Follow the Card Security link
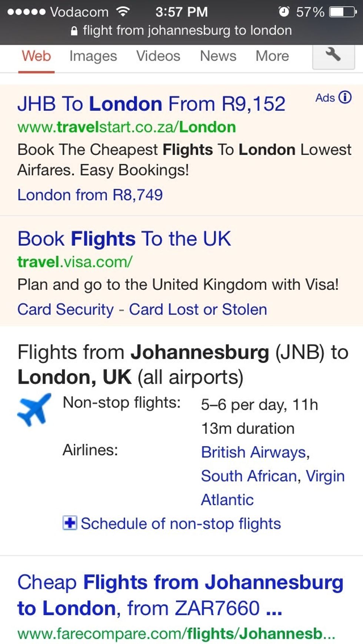 coord(66,309)
